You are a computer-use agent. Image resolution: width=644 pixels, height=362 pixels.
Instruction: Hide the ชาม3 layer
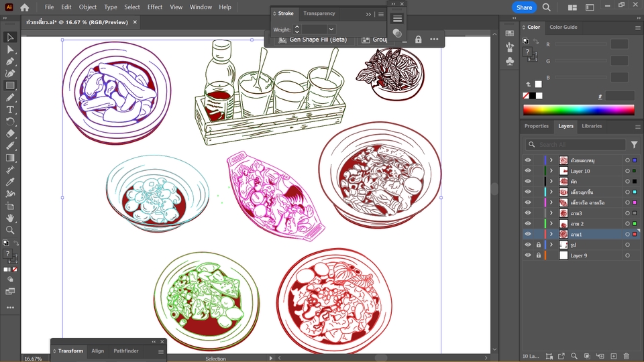pyautogui.click(x=528, y=213)
